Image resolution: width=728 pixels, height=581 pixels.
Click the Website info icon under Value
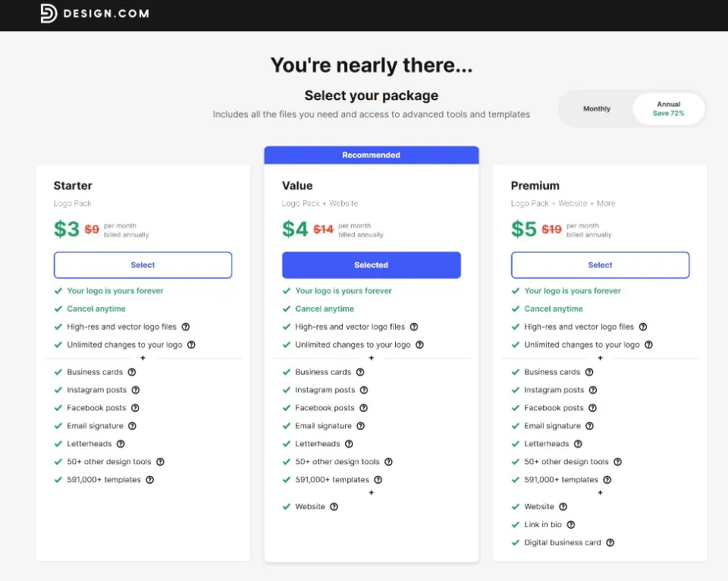[333, 506]
